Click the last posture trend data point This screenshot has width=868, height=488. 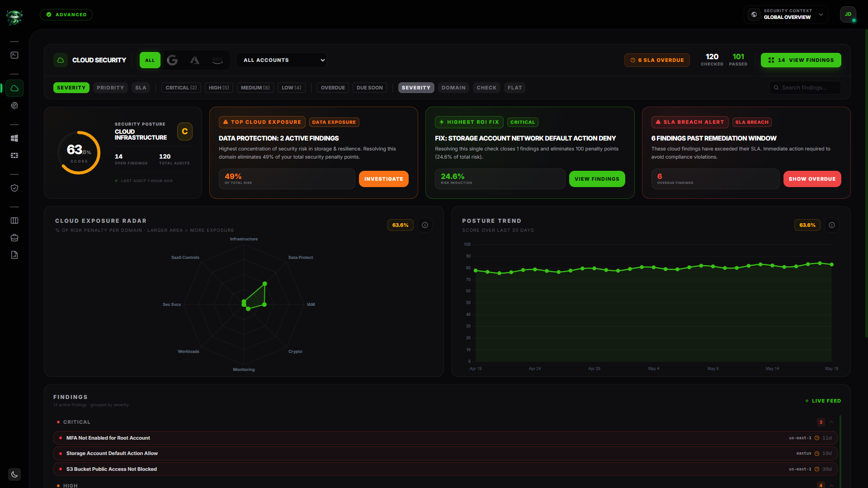831,265
